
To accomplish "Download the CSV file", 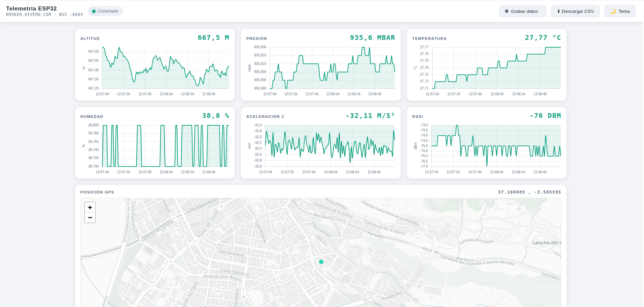I will click(575, 11).
